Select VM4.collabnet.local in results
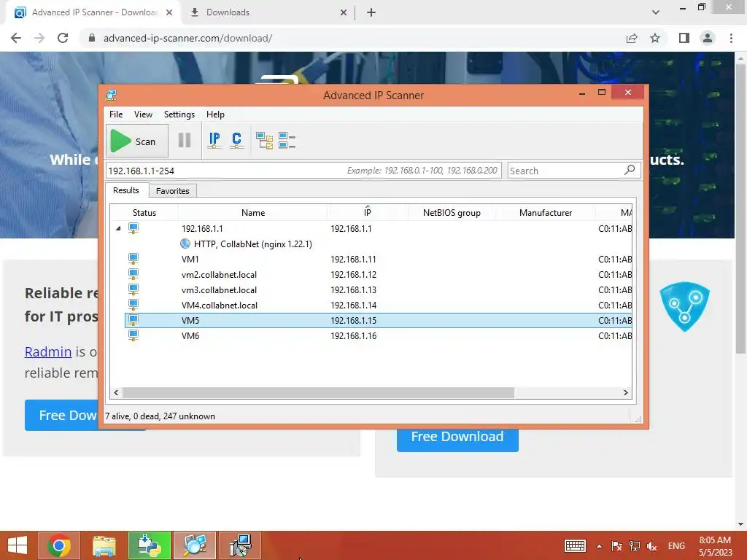Screen dimensions: 747x560 [220, 305]
